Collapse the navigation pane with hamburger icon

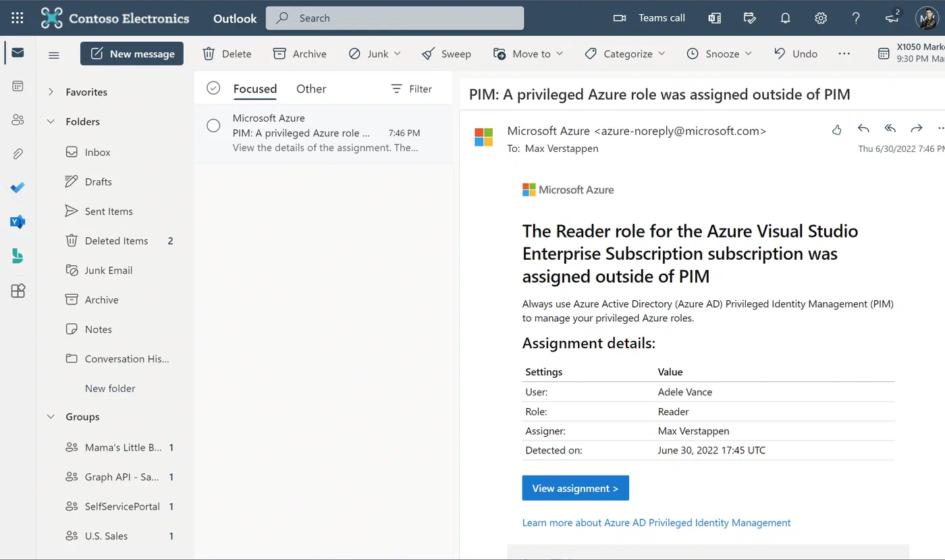(54, 55)
